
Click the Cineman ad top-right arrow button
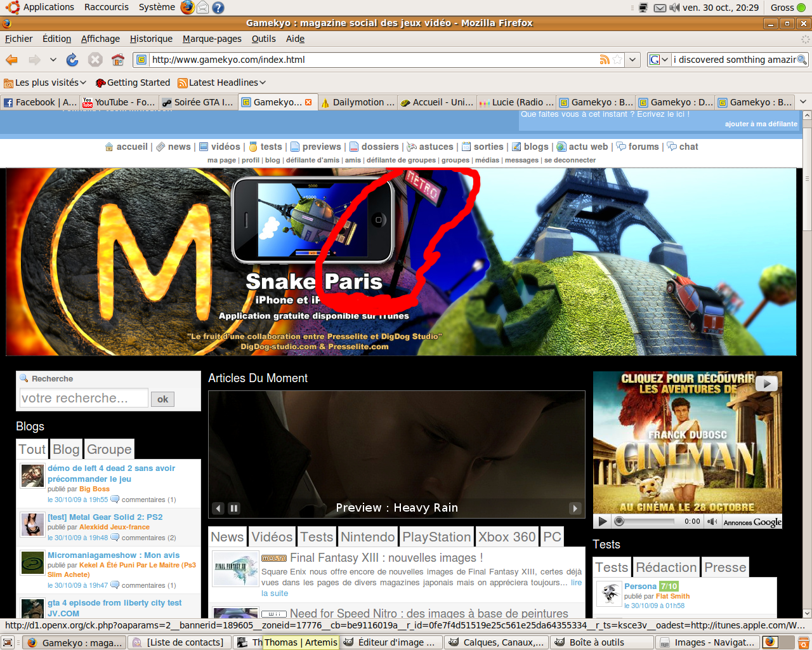(x=766, y=383)
